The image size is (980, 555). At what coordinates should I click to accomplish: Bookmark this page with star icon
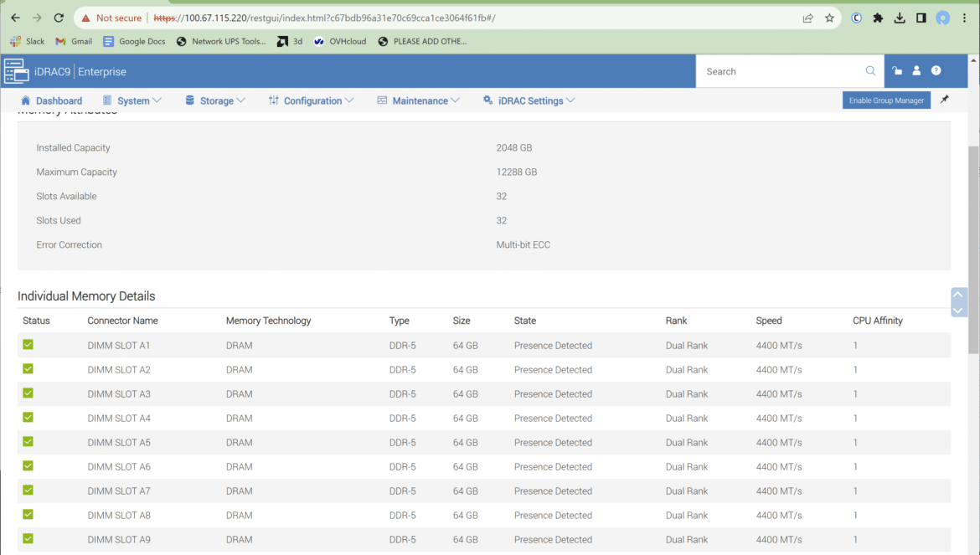click(829, 18)
